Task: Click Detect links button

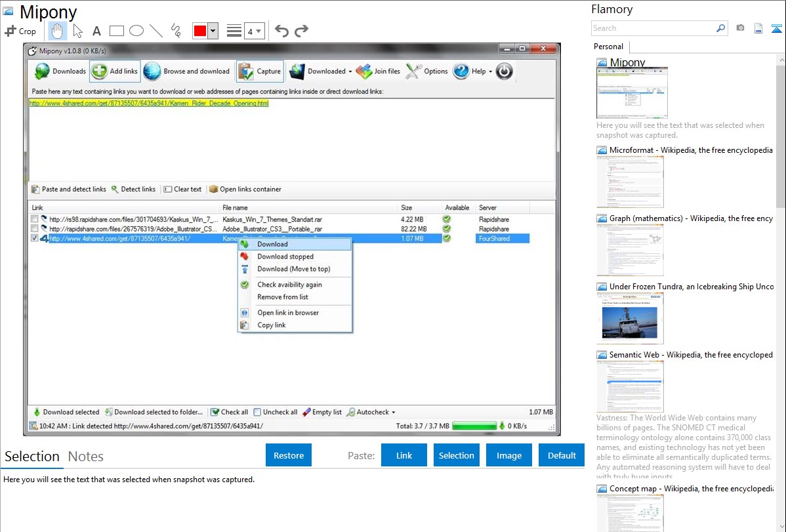Action: tap(133, 189)
